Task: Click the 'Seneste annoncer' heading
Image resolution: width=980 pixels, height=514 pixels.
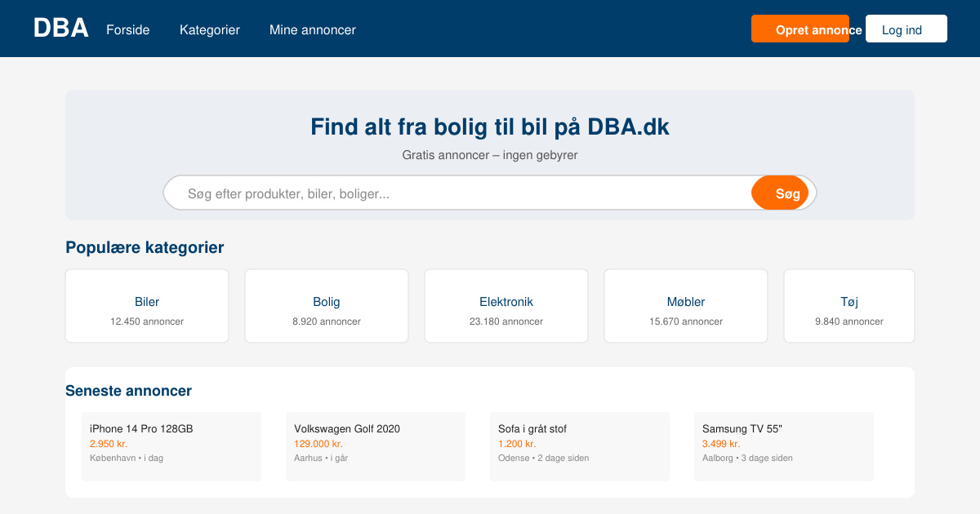Action: point(128,391)
